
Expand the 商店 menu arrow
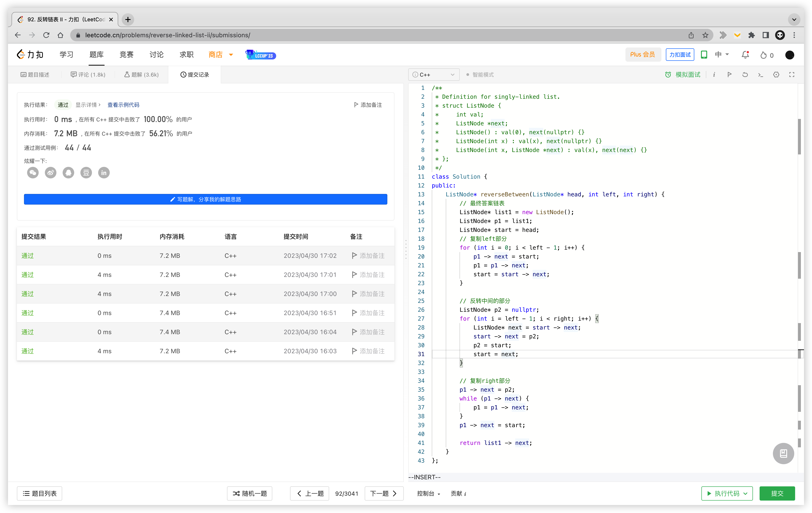coord(231,55)
